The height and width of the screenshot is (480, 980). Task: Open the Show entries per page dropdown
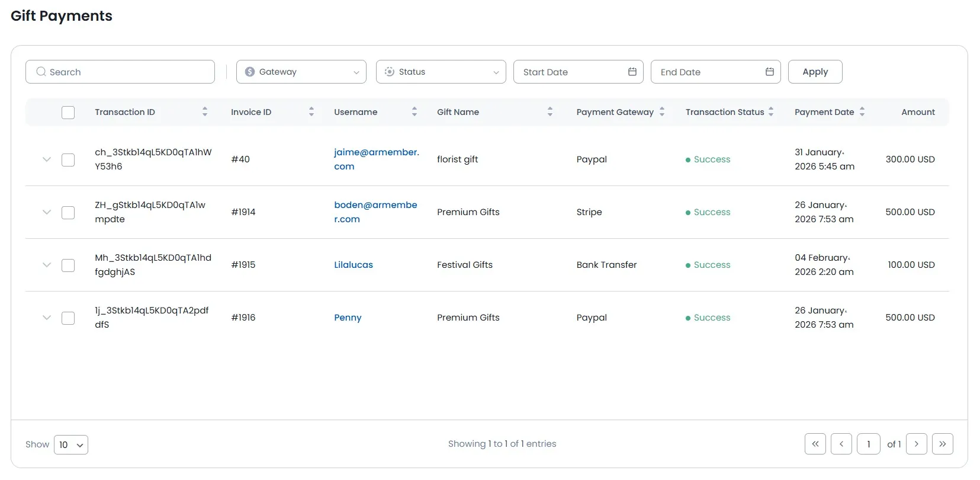(x=71, y=444)
